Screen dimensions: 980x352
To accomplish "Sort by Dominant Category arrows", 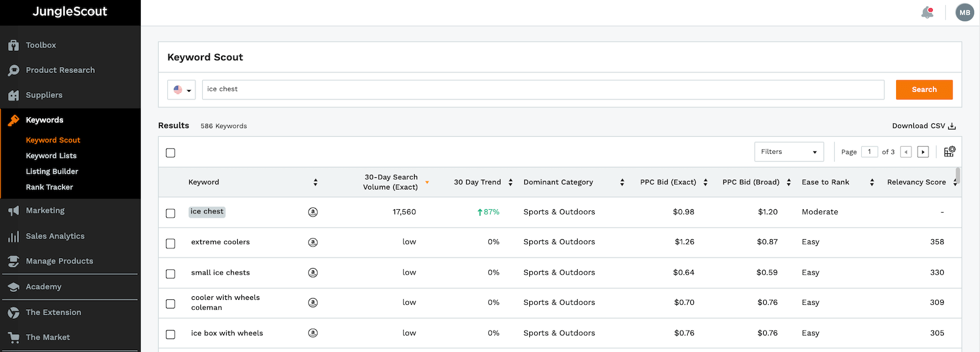I will click(622, 182).
